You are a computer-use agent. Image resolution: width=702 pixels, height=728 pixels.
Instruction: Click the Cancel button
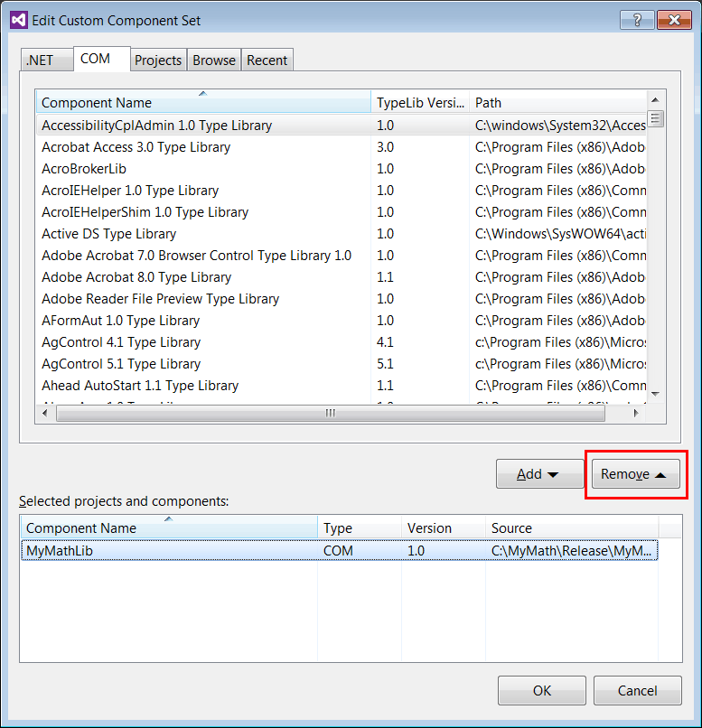(638, 690)
